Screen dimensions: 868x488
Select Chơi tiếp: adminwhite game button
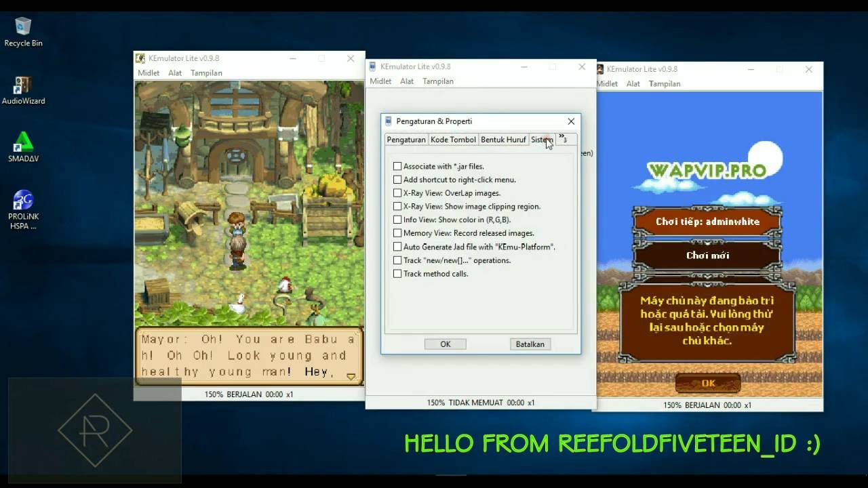pos(707,222)
